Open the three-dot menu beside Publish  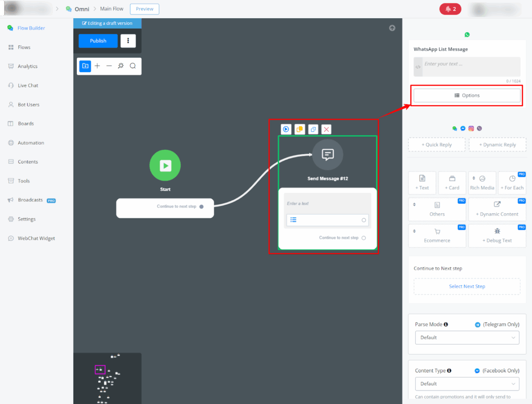[x=128, y=41]
